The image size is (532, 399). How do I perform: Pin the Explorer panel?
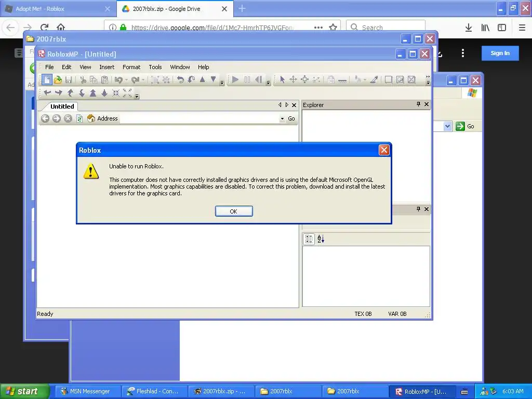[418, 104]
